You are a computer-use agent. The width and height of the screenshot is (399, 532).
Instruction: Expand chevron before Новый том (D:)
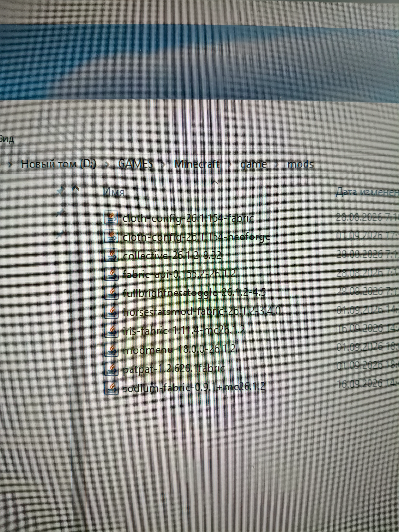point(10,165)
